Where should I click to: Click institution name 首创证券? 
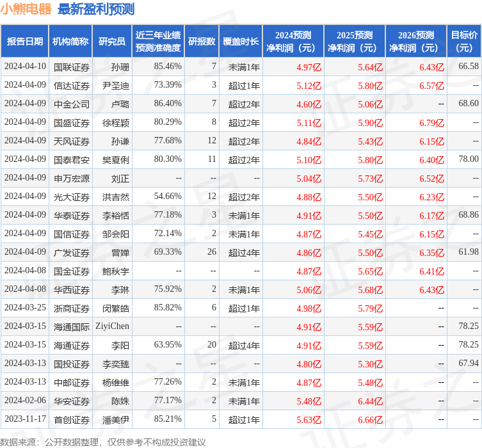71,420
